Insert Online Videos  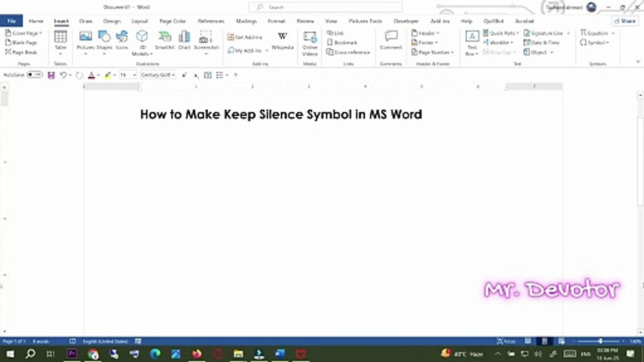tap(310, 43)
